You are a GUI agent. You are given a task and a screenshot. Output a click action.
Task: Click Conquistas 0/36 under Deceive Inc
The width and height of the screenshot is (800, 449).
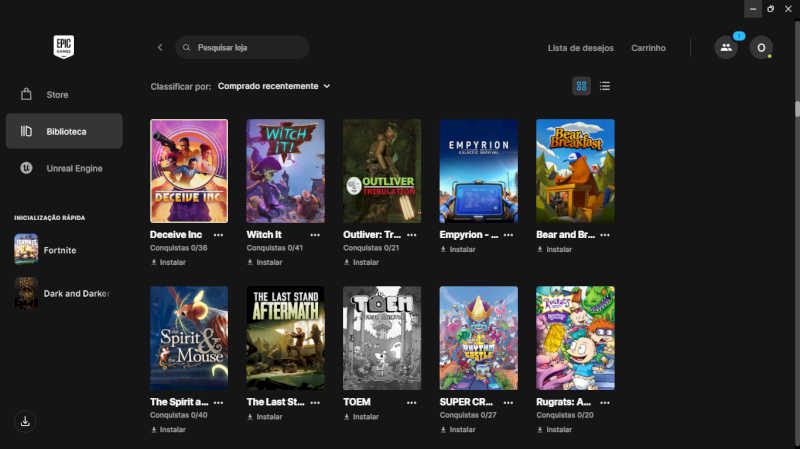point(179,248)
